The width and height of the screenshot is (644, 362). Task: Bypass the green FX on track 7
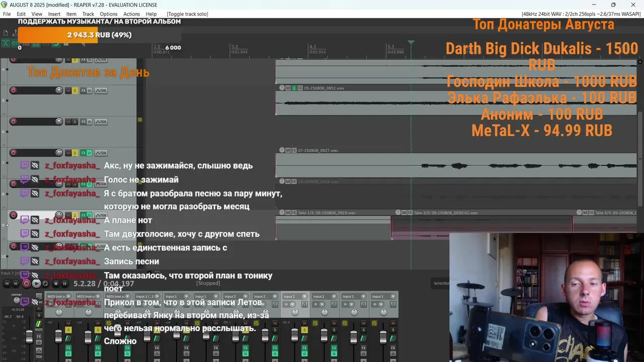pyautogui.click(x=89, y=153)
